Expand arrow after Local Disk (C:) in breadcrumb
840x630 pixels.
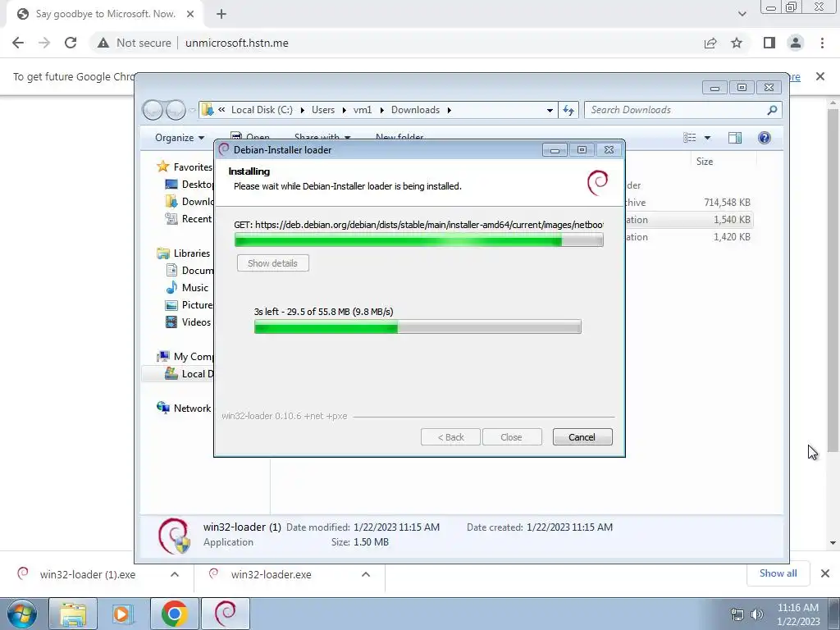click(302, 110)
